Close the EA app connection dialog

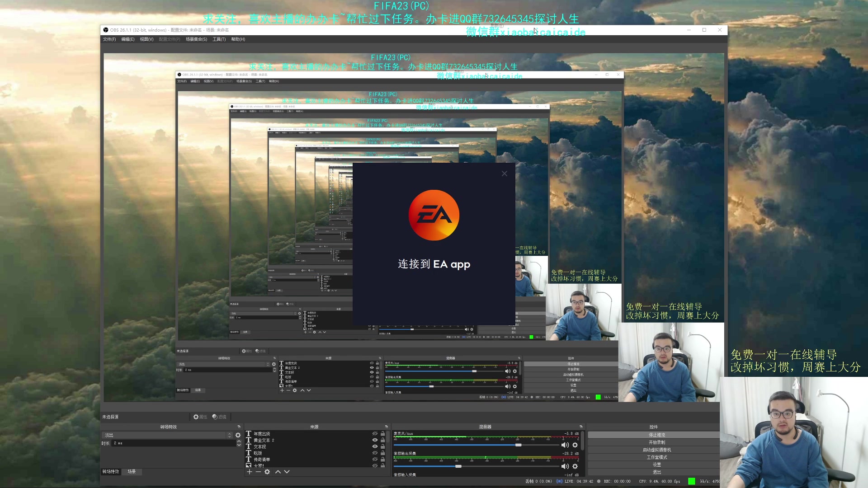click(505, 174)
